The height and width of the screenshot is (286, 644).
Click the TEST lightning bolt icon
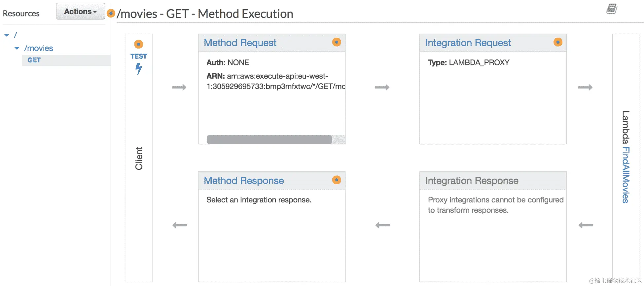tap(139, 69)
